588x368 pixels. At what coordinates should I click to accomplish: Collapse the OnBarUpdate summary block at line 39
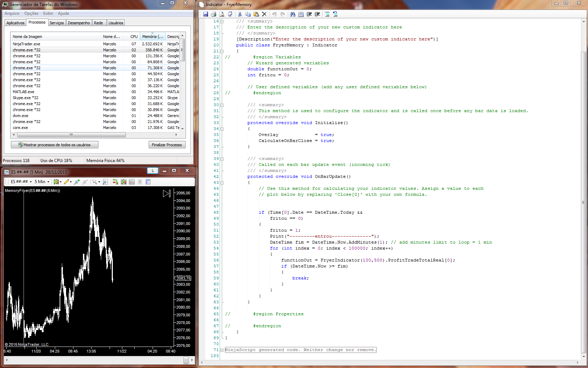pos(222,159)
